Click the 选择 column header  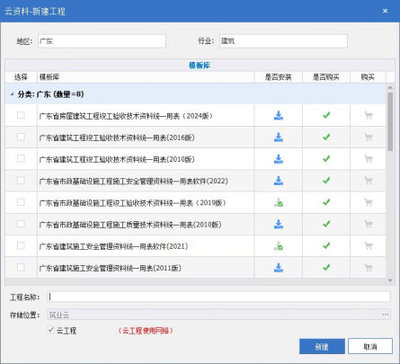click(21, 77)
